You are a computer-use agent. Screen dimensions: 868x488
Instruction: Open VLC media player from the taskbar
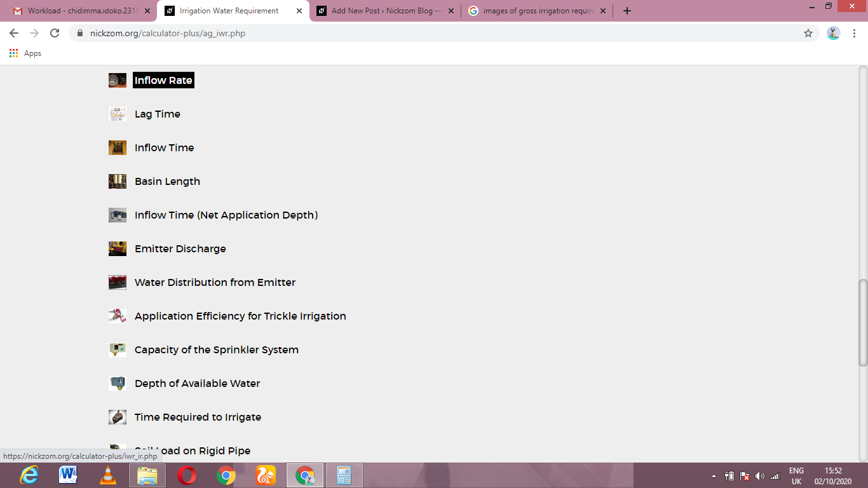109,475
